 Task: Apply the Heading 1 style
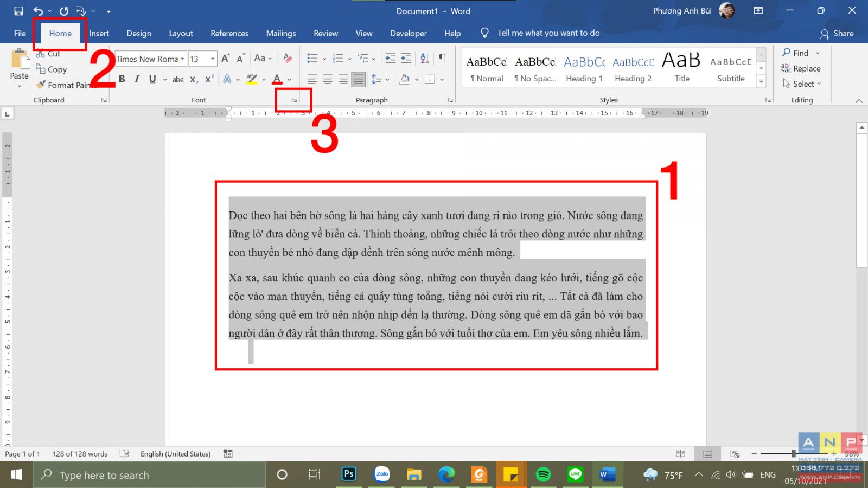(584, 69)
